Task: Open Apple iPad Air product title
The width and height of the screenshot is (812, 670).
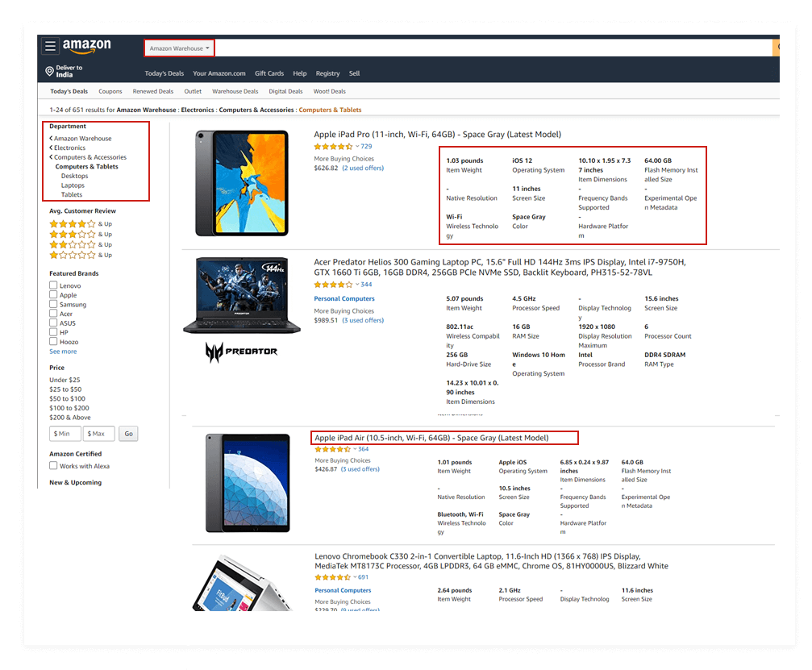Action: (x=431, y=438)
